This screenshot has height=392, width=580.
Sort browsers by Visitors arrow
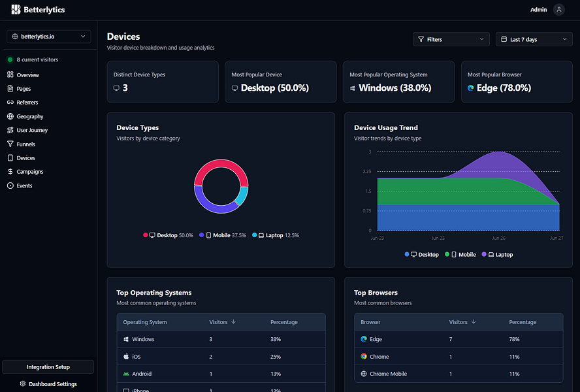coord(474,321)
